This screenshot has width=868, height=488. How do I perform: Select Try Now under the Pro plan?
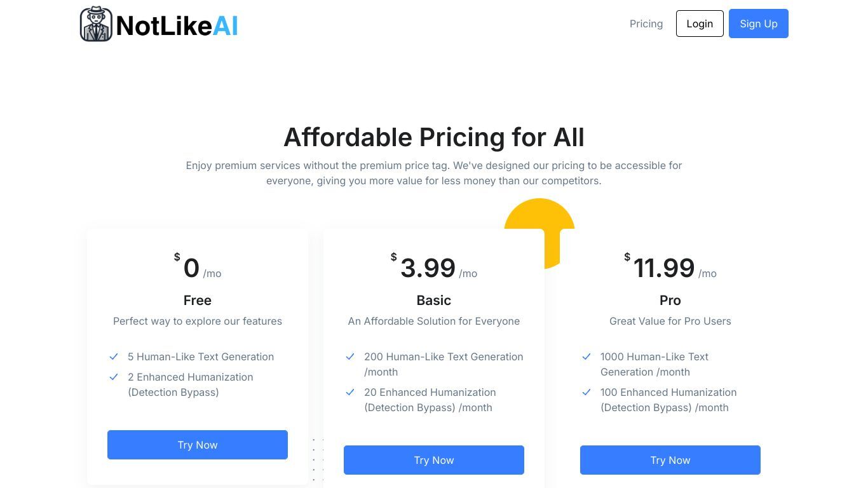[x=670, y=460]
